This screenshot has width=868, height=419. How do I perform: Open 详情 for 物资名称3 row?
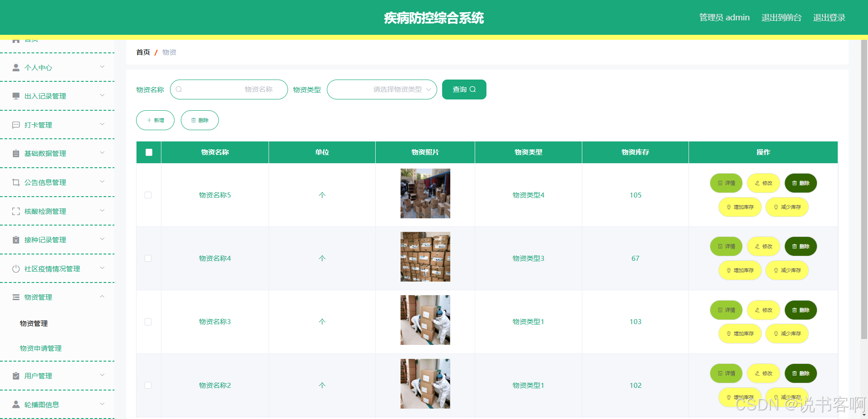[x=726, y=310]
